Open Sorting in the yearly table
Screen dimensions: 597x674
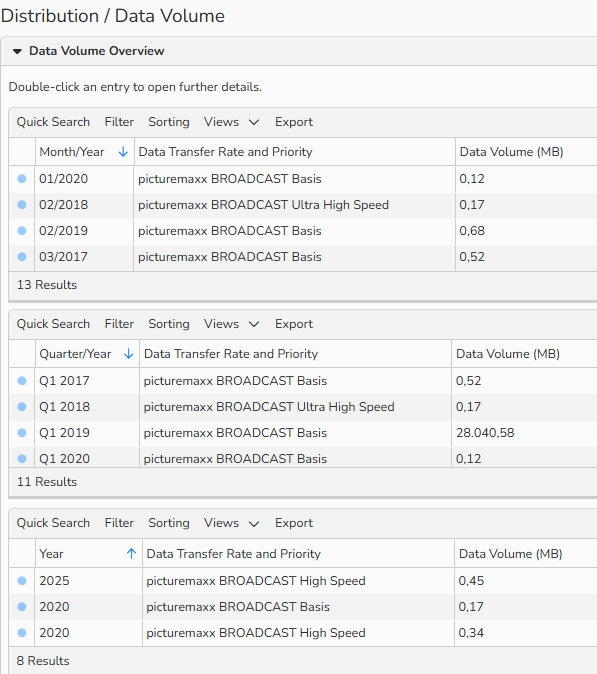pyautogui.click(x=169, y=523)
